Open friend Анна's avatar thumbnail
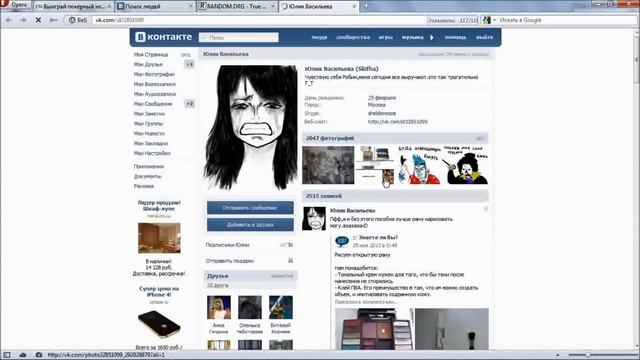This screenshot has width=640, height=360. pos(219,307)
